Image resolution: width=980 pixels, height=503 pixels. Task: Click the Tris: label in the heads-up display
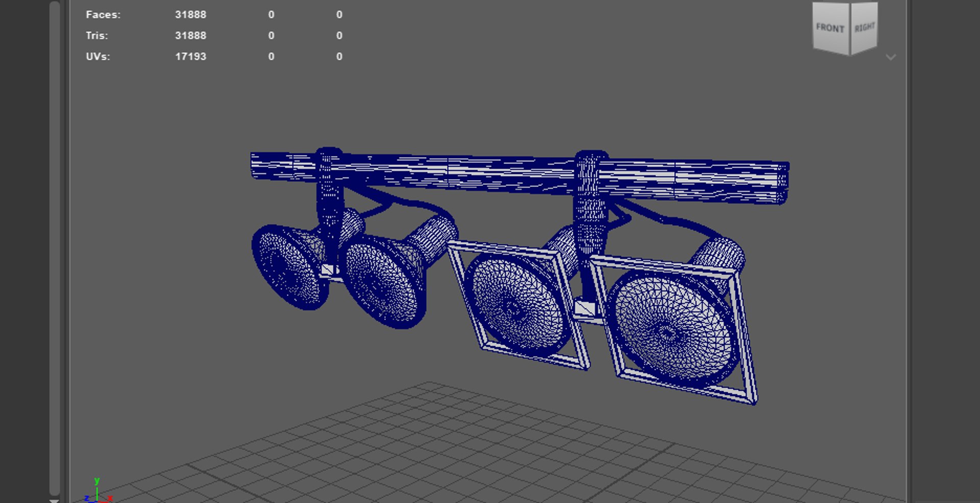pos(96,36)
